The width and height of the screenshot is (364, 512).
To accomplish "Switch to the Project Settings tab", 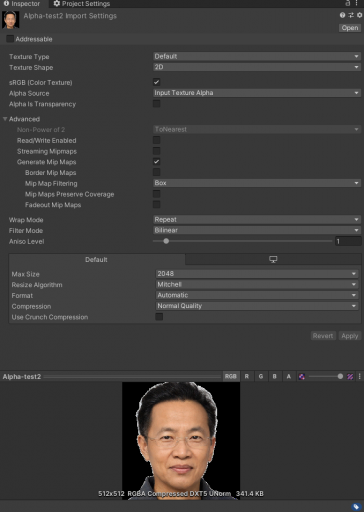I will (82, 4).
